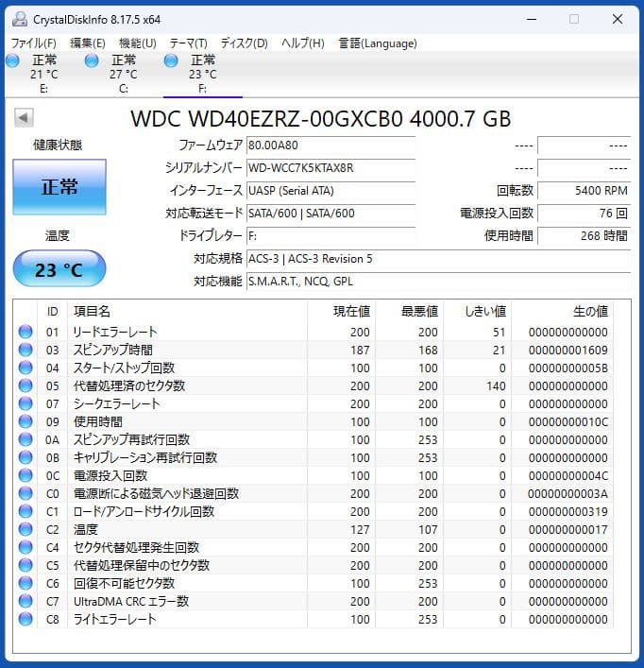
Task: Click the blue status icon for ID C5 row
Action: [25, 565]
